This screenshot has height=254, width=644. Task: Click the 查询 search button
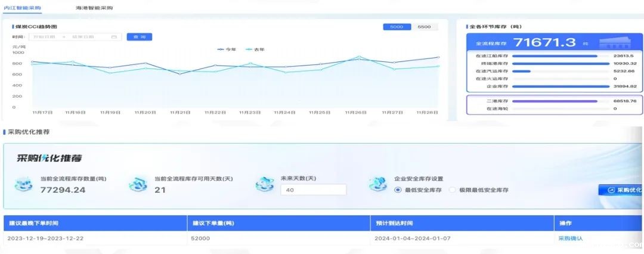pyautogui.click(x=140, y=37)
